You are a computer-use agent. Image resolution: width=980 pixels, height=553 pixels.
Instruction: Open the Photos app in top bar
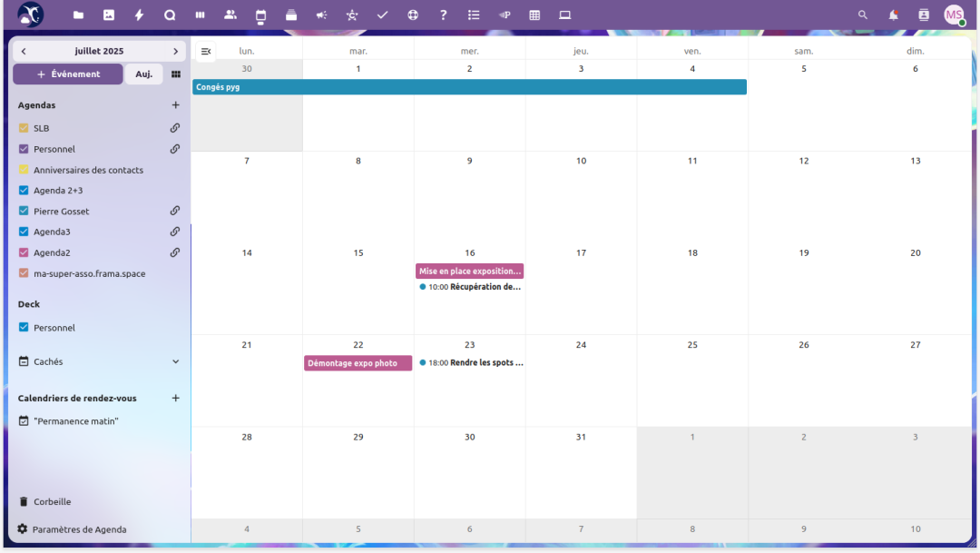(109, 15)
